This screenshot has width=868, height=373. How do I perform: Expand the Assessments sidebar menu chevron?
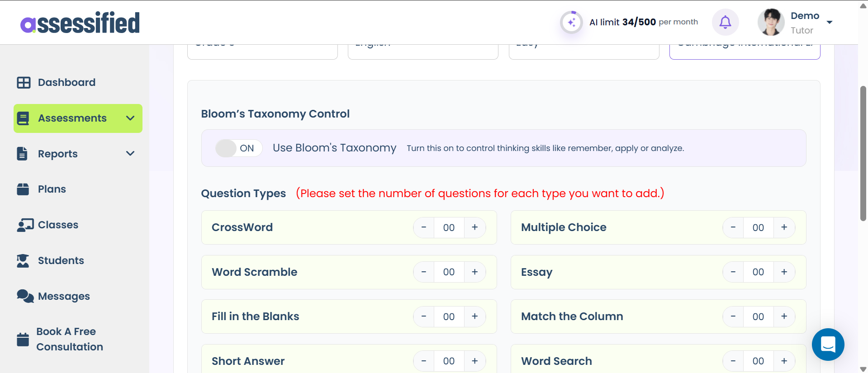coord(130,118)
